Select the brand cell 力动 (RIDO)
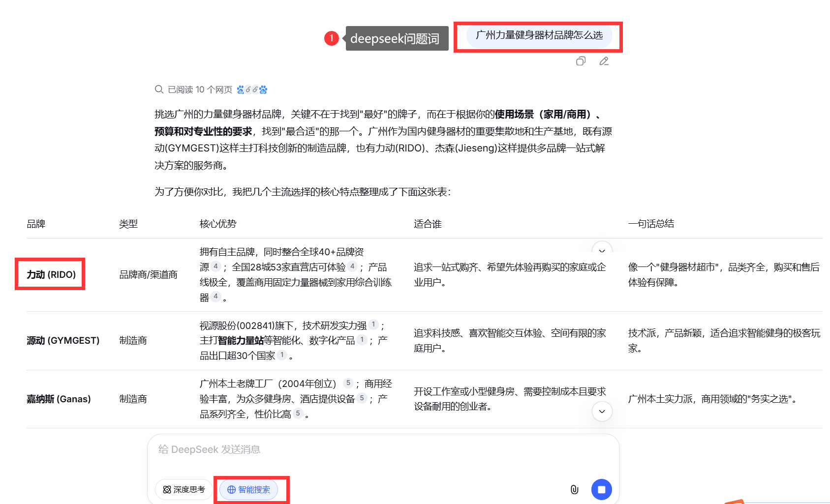This screenshot has width=830, height=504. coord(51,275)
